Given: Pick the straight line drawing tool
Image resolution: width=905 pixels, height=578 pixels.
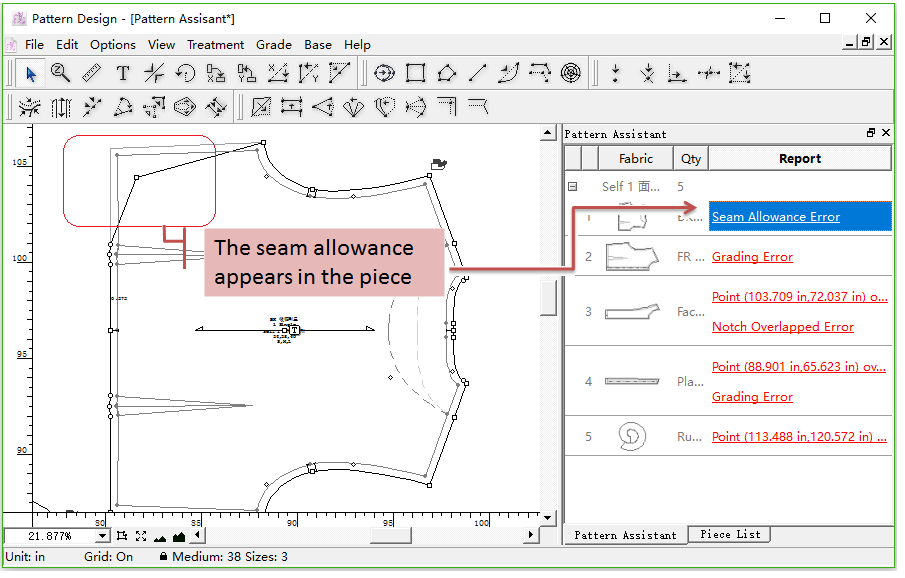Looking at the screenshot, I should tap(478, 73).
